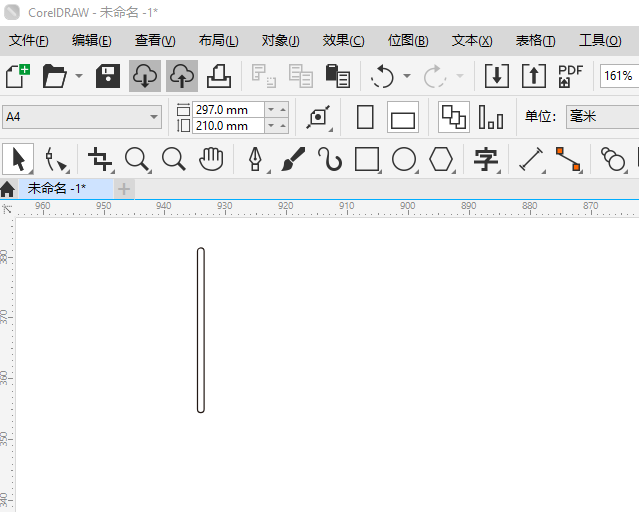Screen dimensions: 639x512
Task: Set landscape page orientation
Action: (x=403, y=117)
